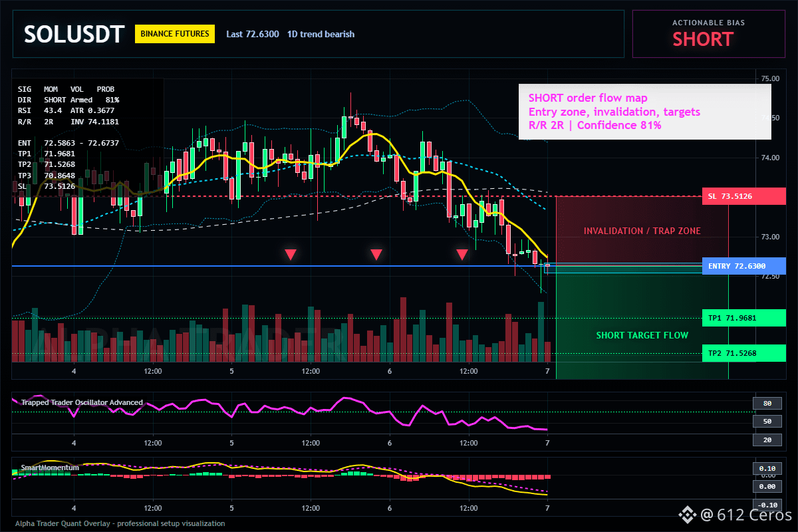Click the TP1 row in the stats table

click(47, 154)
